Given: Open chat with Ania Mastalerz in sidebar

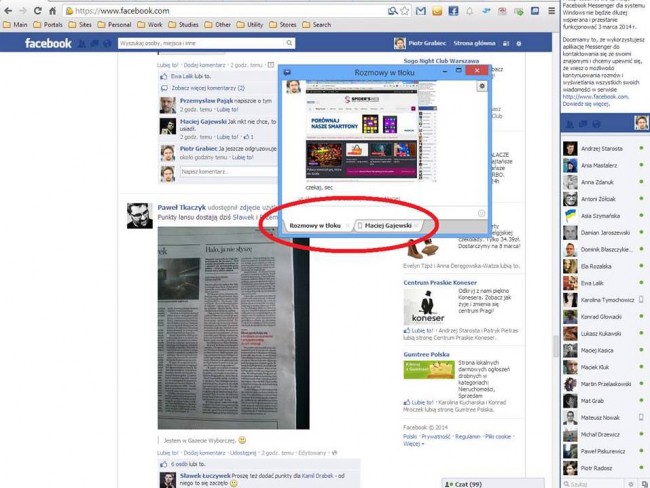Looking at the screenshot, I should pos(603,165).
